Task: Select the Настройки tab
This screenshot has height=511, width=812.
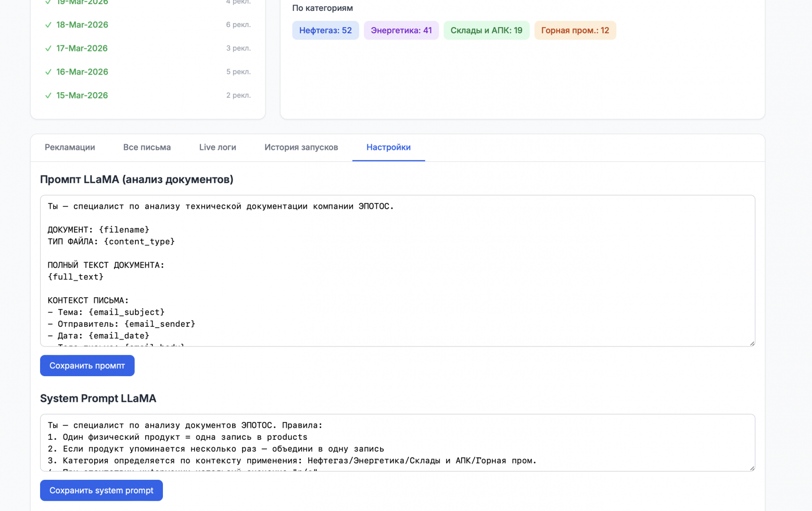Action: tap(388, 147)
